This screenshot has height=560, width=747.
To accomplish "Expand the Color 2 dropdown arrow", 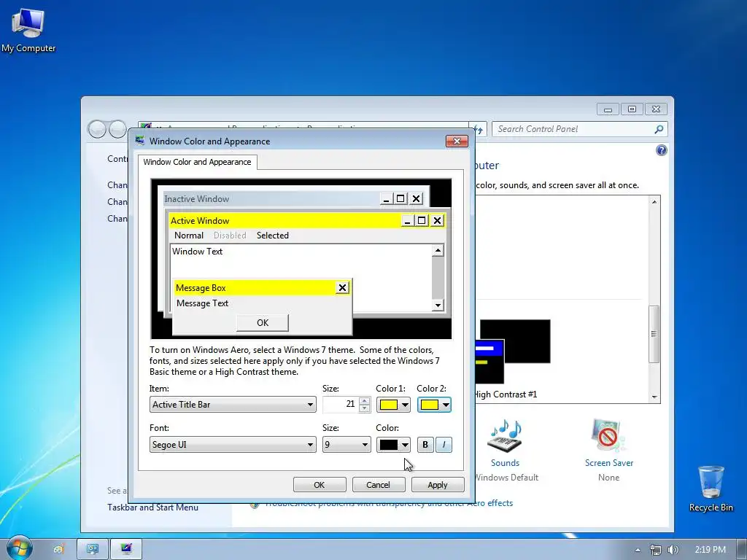I will [x=446, y=405].
